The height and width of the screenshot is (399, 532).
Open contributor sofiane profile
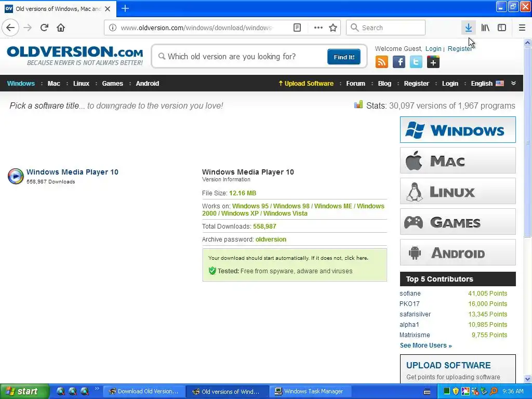pyautogui.click(x=410, y=294)
